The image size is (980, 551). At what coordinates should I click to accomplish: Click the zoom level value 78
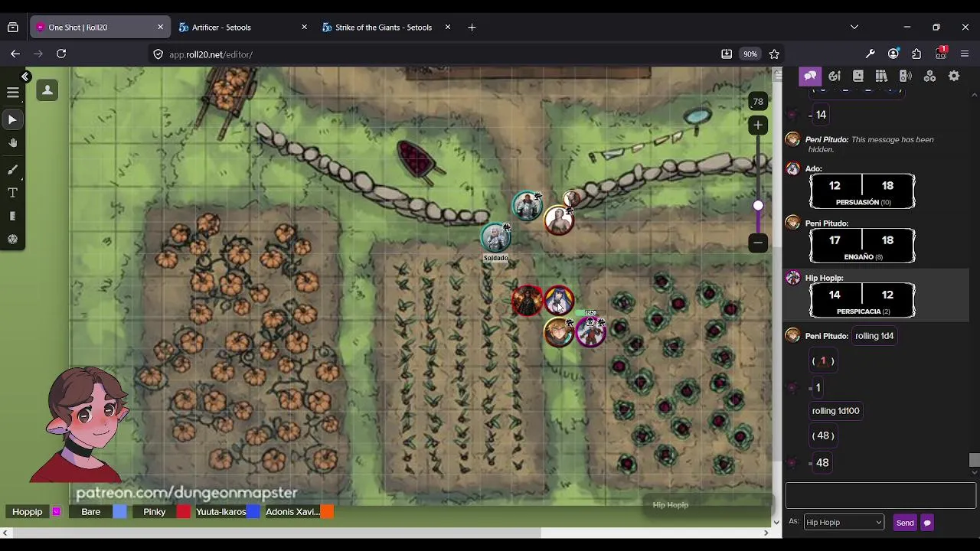[757, 101]
